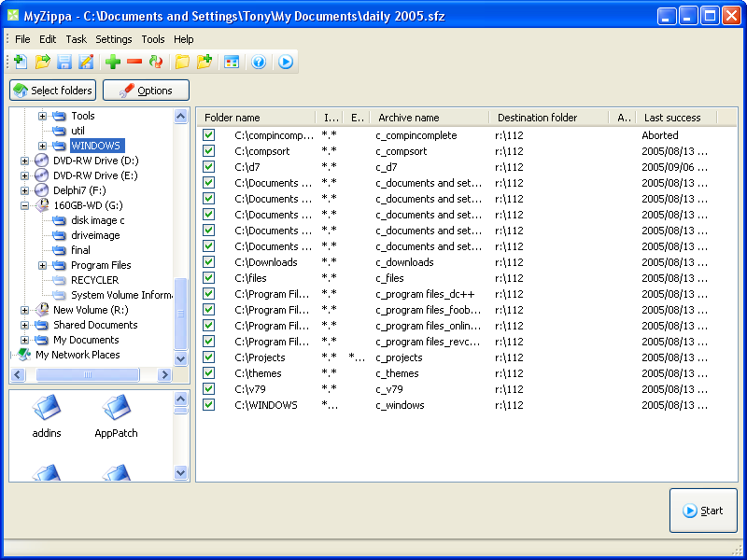Click the blue question mark Help icon

pos(259,62)
